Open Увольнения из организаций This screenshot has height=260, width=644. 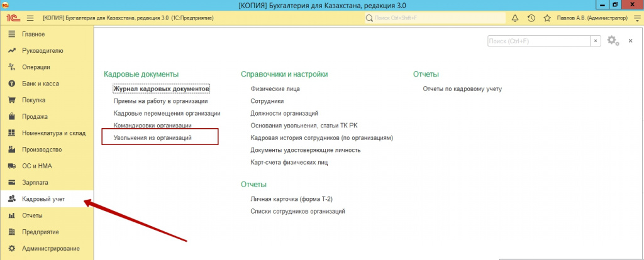(x=153, y=138)
